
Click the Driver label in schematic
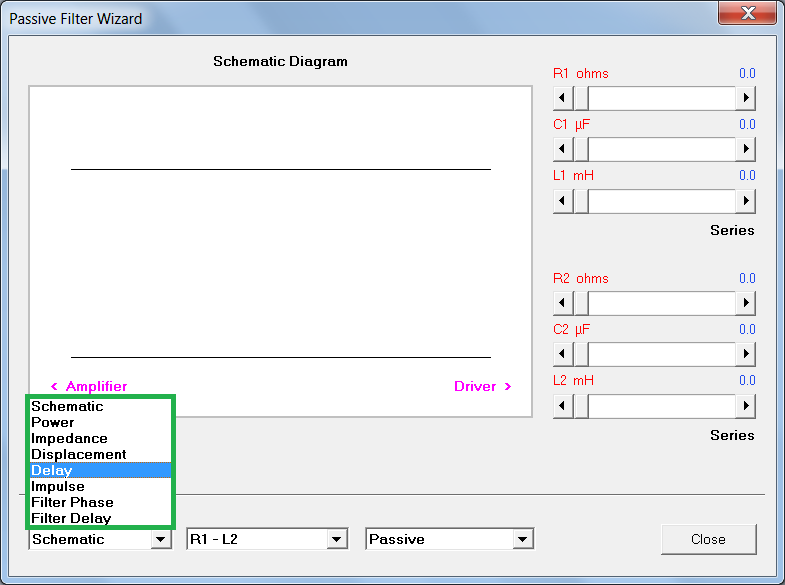(x=483, y=386)
